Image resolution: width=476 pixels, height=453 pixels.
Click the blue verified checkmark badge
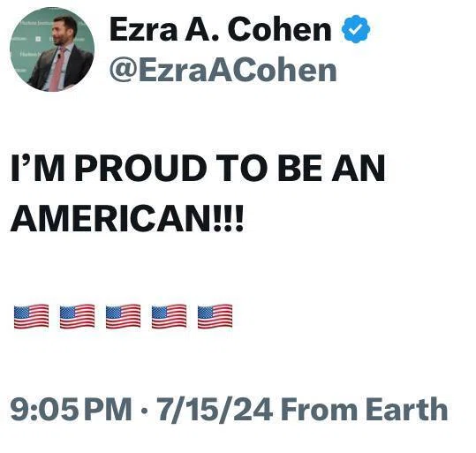pos(356,29)
